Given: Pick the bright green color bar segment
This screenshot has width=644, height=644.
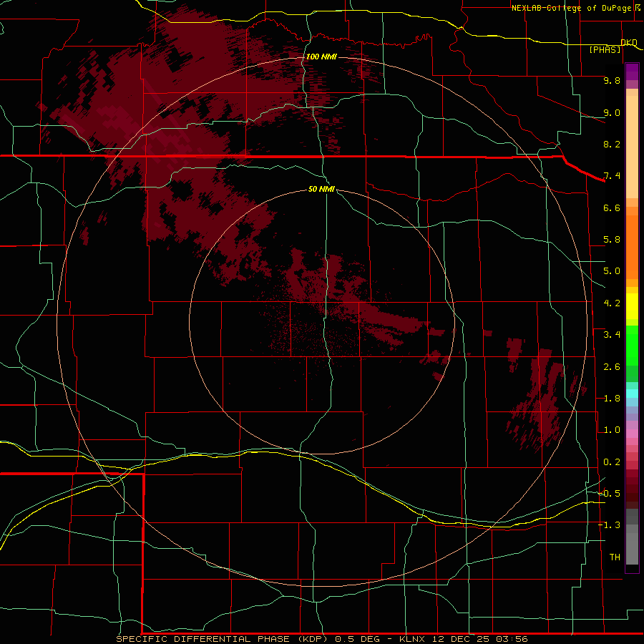Looking at the screenshot, I should pyautogui.click(x=632, y=346).
